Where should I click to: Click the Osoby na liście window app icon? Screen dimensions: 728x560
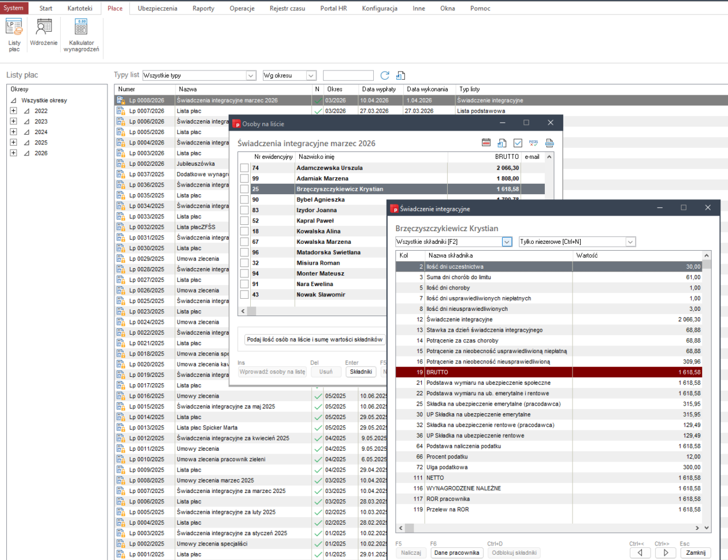tap(237, 124)
